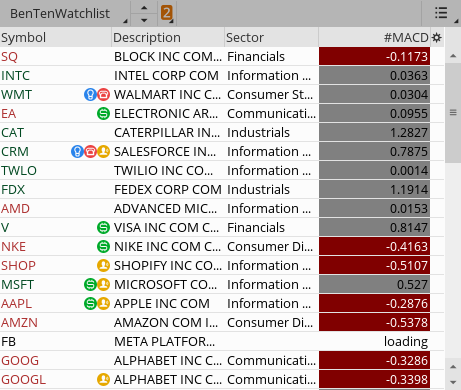Open the BenTenWatchlist dropdown selector

click(64, 14)
